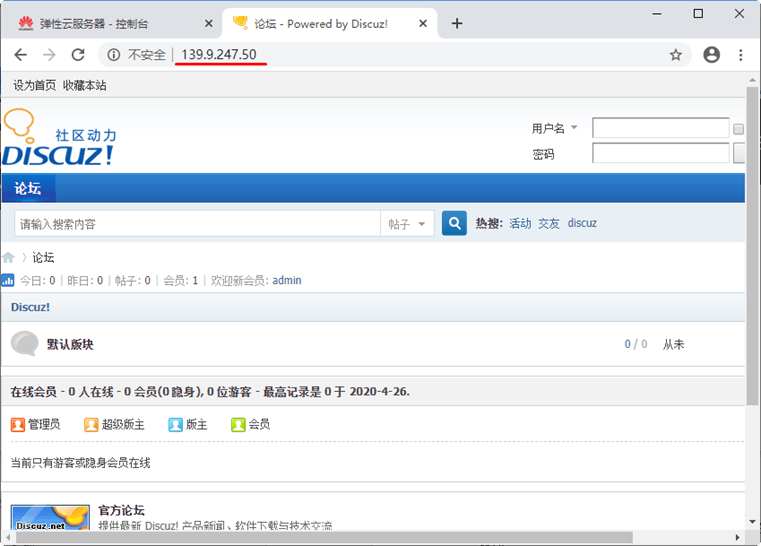
Task: Focus the 用户名 input field
Action: click(x=661, y=128)
